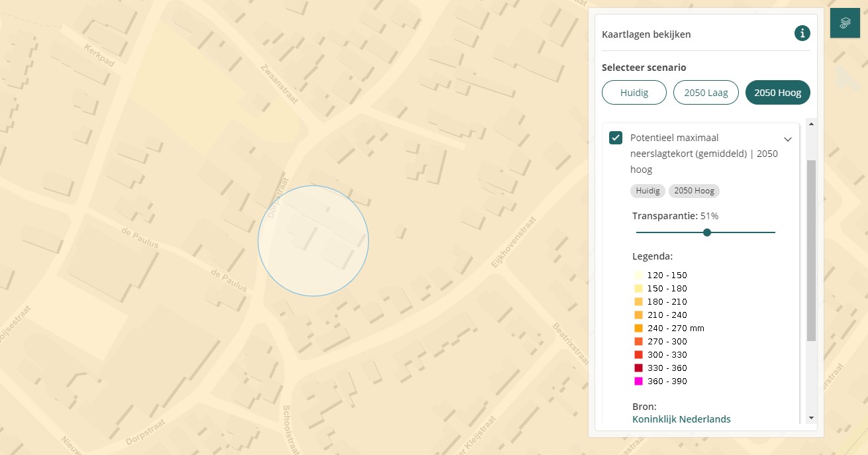Click the Selecteer scenario heading

click(644, 68)
